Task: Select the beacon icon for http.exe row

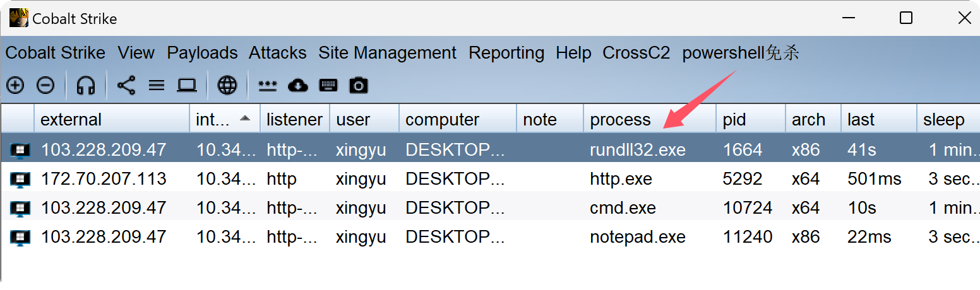Action: (x=20, y=179)
